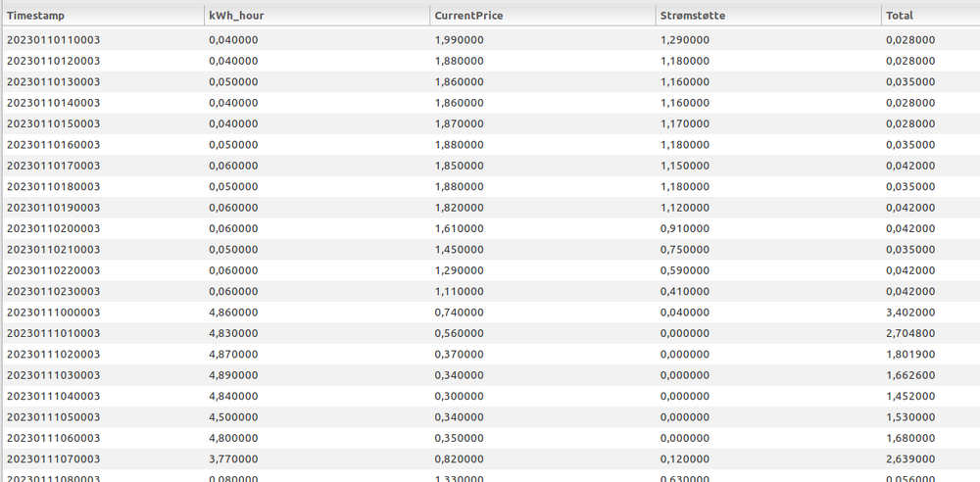Click CurrentPrice cell 0,300000
The width and height of the screenshot is (980, 482).
tap(459, 396)
